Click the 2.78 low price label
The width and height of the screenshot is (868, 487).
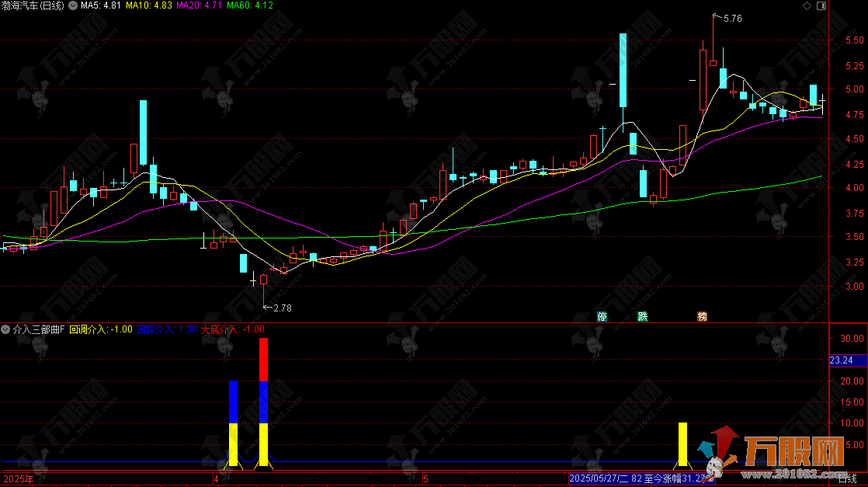click(283, 308)
